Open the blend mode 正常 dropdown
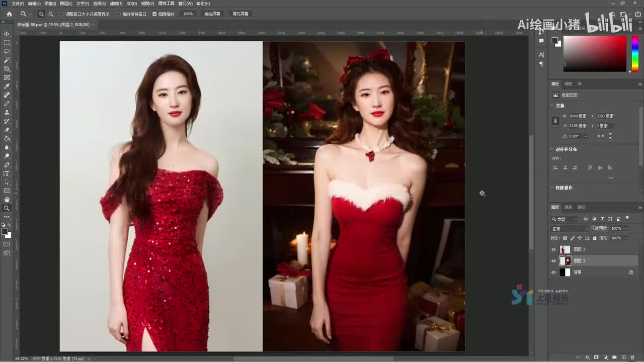Image resolution: width=644 pixels, height=362 pixels. coord(570,229)
